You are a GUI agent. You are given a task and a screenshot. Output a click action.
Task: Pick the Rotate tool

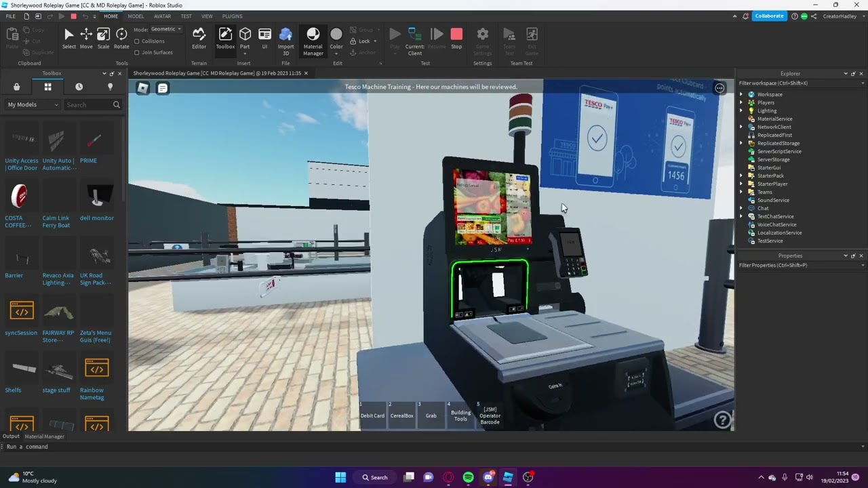tap(121, 39)
